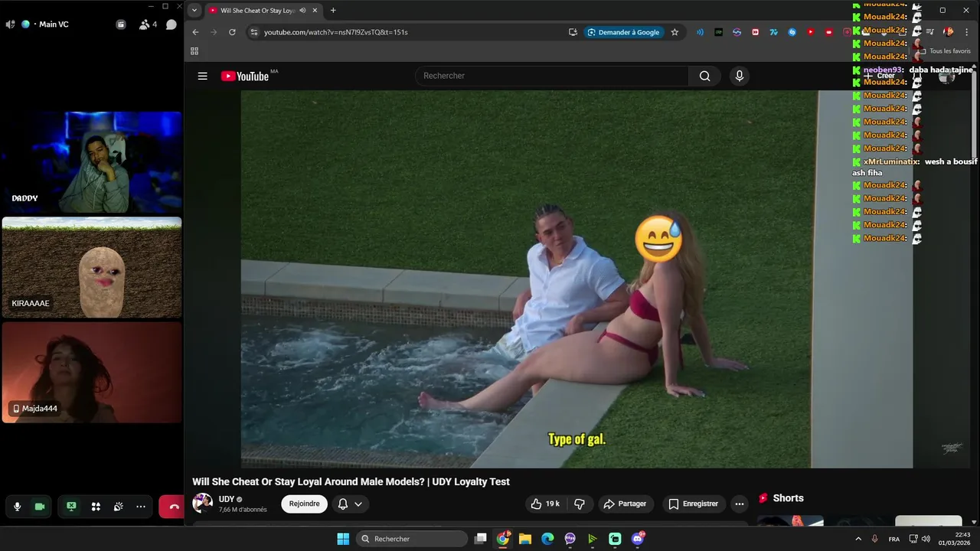Reload the YouTube page
Viewport: 980px width, 551px height.
[232, 32]
